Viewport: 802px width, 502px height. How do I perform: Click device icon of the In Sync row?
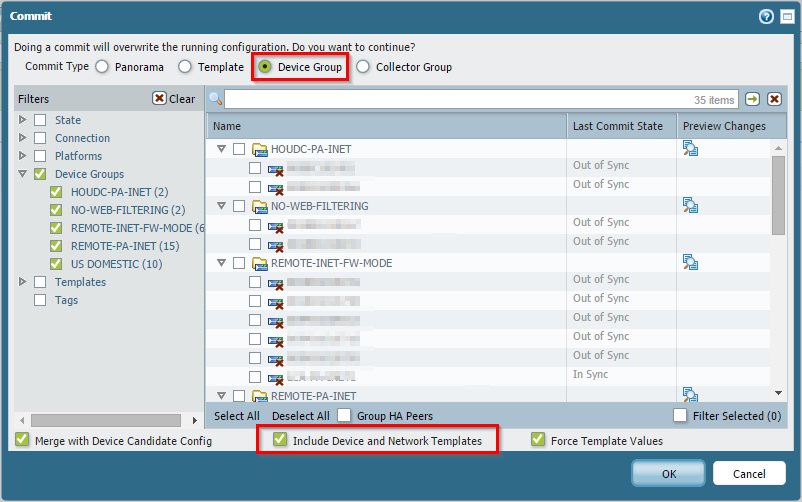276,379
